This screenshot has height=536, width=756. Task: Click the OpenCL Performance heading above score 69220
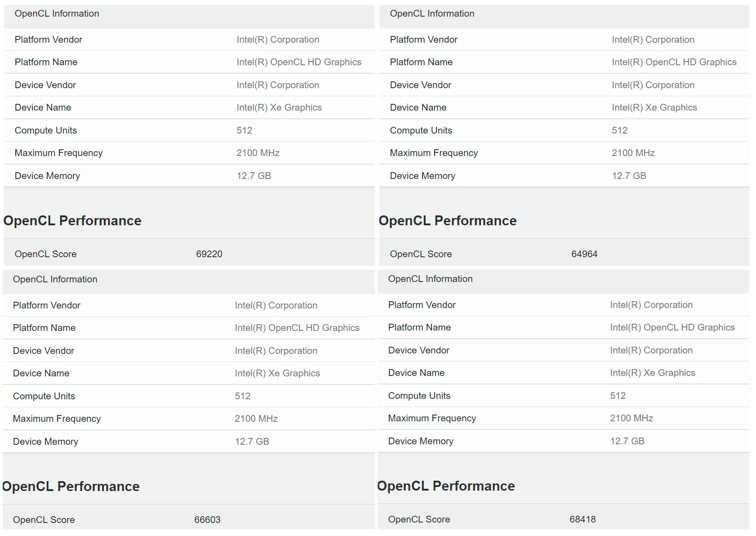click(72, 221)
